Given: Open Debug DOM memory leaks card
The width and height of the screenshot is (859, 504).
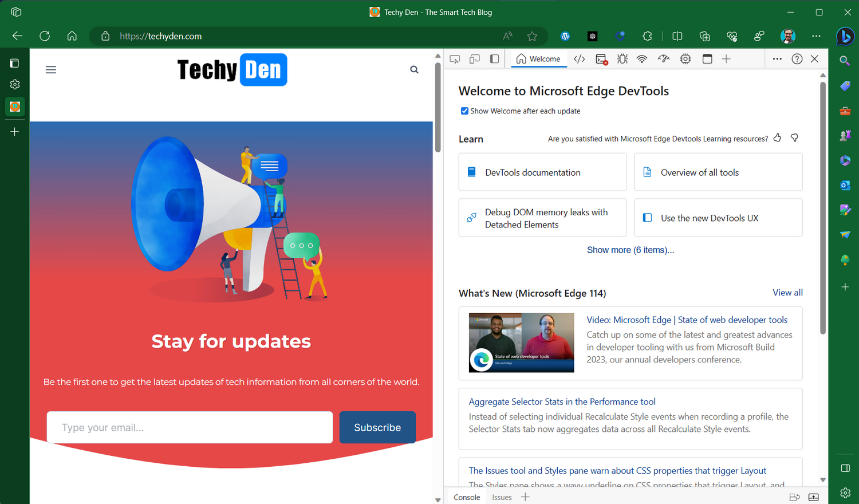Looking at the screenshot, I should point(542,218).
